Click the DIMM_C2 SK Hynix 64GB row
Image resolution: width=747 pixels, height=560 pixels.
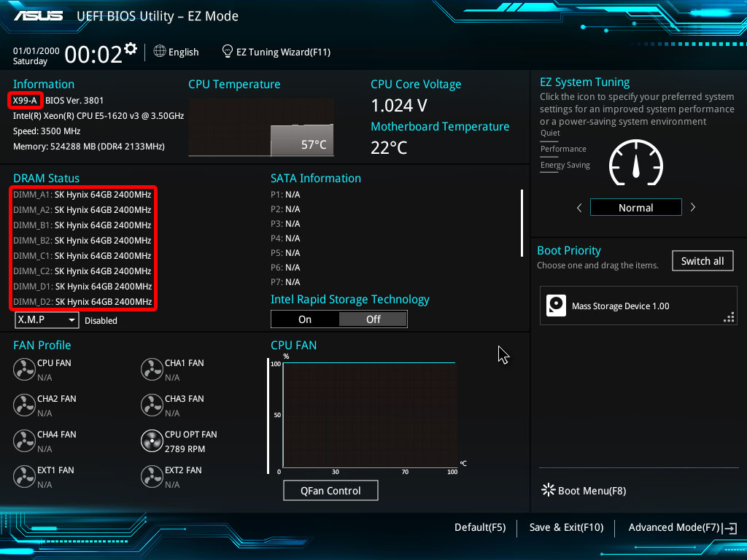82,271
